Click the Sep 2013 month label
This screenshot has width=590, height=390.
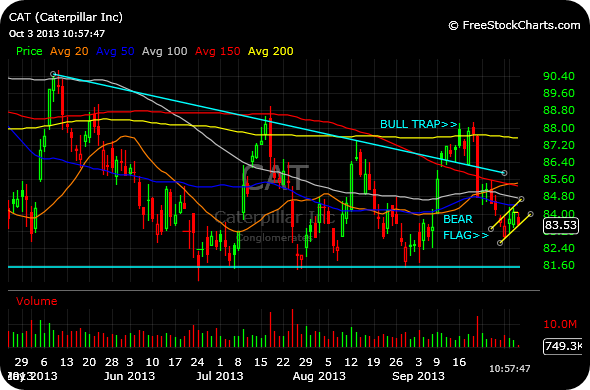coord(418,376)
